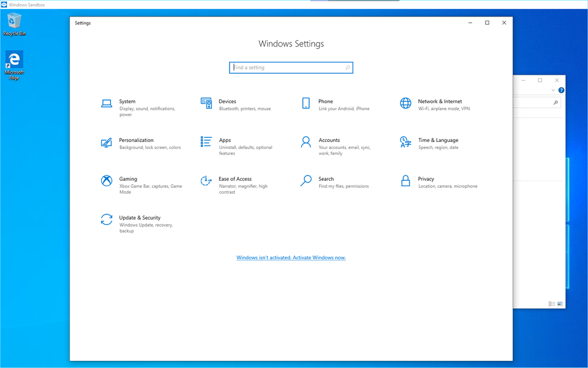This screenshot has height=368, width=588.
Task: Click 'Bluetooth, printers, mouse' description
Action: [245, 109]
